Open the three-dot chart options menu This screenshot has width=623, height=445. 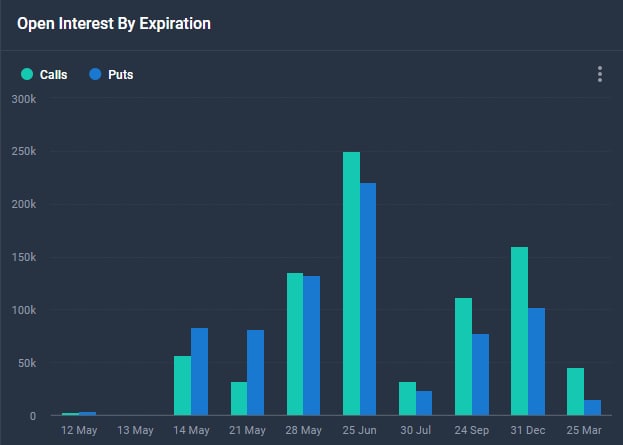600,74
